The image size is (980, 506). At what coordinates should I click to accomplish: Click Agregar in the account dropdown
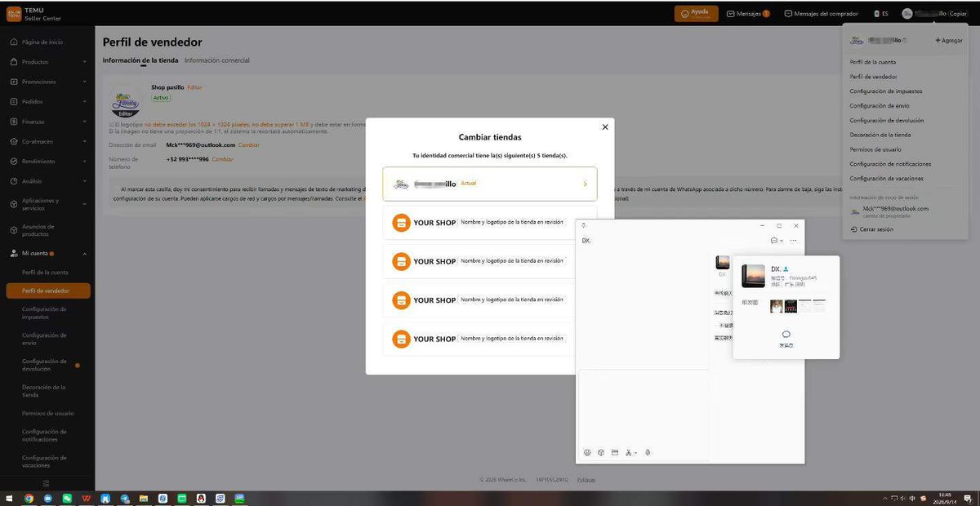coord(949,40)
